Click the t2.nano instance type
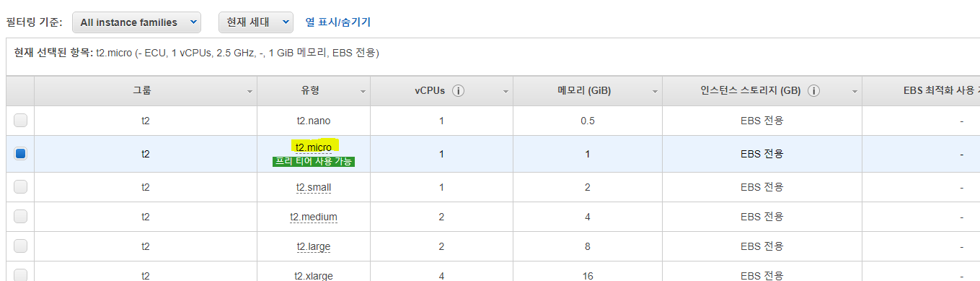Image resolution: width=980 pixels, height=281 pixels. click(314, 121)
